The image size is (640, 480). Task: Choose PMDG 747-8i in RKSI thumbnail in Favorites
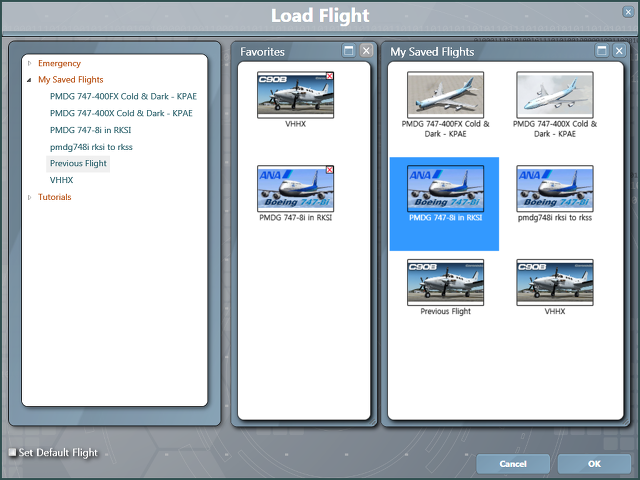(x=296, y=189)
